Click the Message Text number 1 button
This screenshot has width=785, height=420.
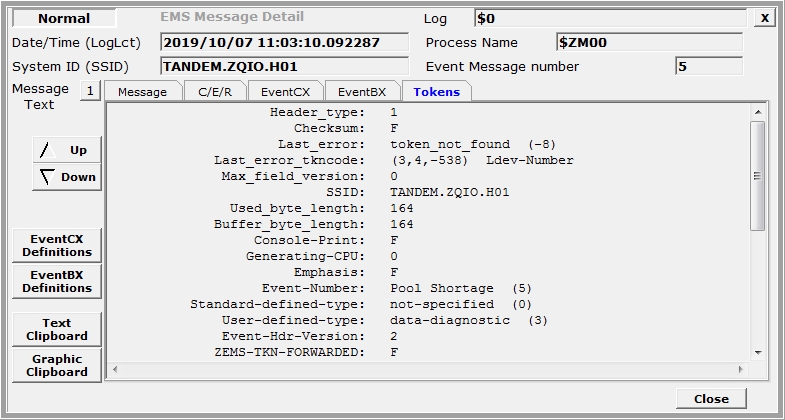click(89, 91)
